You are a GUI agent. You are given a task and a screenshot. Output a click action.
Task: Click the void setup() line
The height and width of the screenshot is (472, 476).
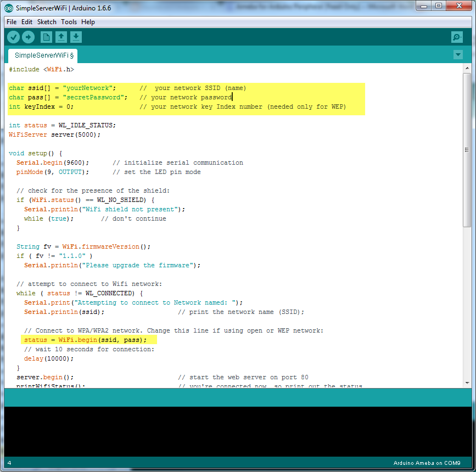coord(36,153)
